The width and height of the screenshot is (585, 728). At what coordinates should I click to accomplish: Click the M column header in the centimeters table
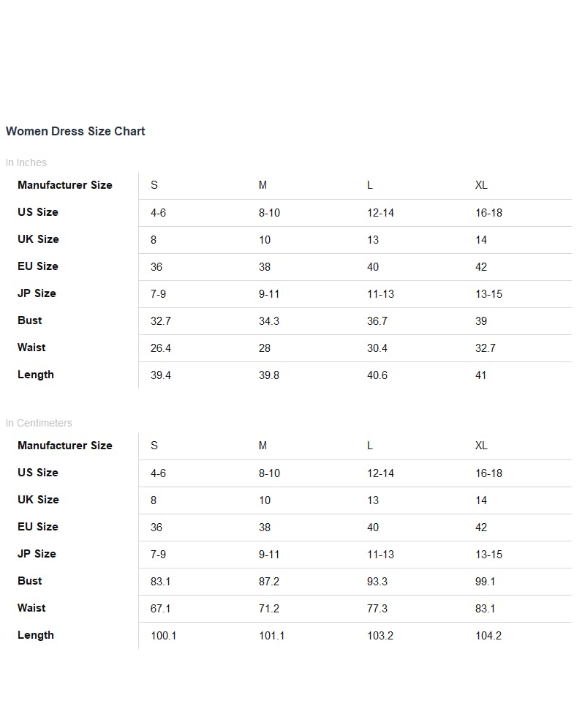tap(263, 446)
